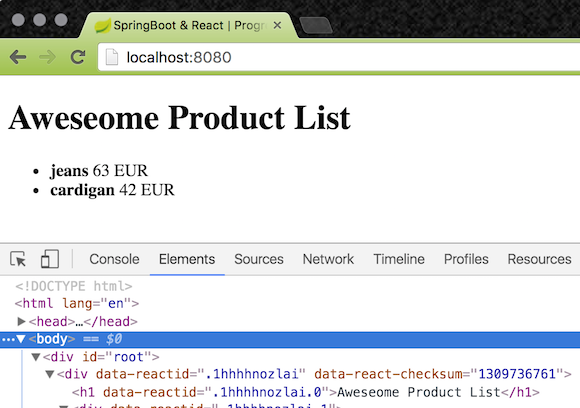The height and width of the screenshot is (408, 580).
Task: Select the SpringBoot & React browser tab
Action: [189, 25]
